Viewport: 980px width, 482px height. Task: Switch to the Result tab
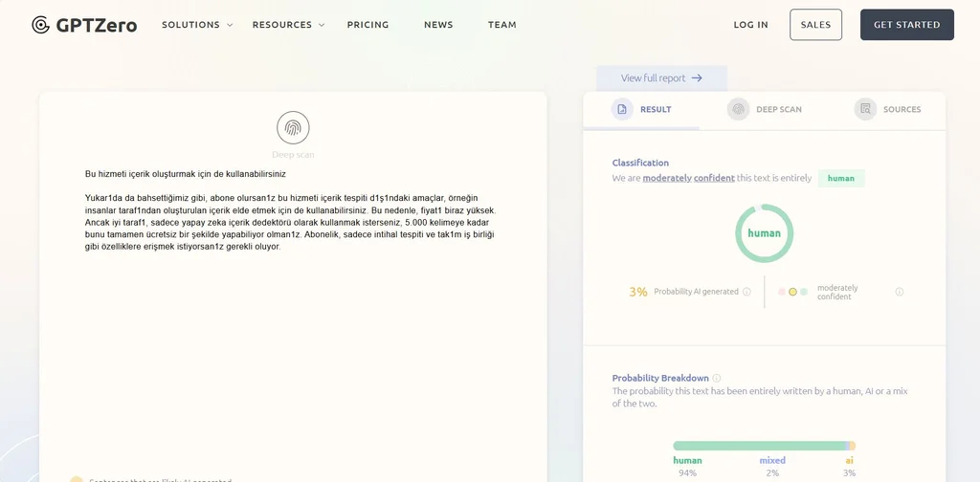click(641, 110)
